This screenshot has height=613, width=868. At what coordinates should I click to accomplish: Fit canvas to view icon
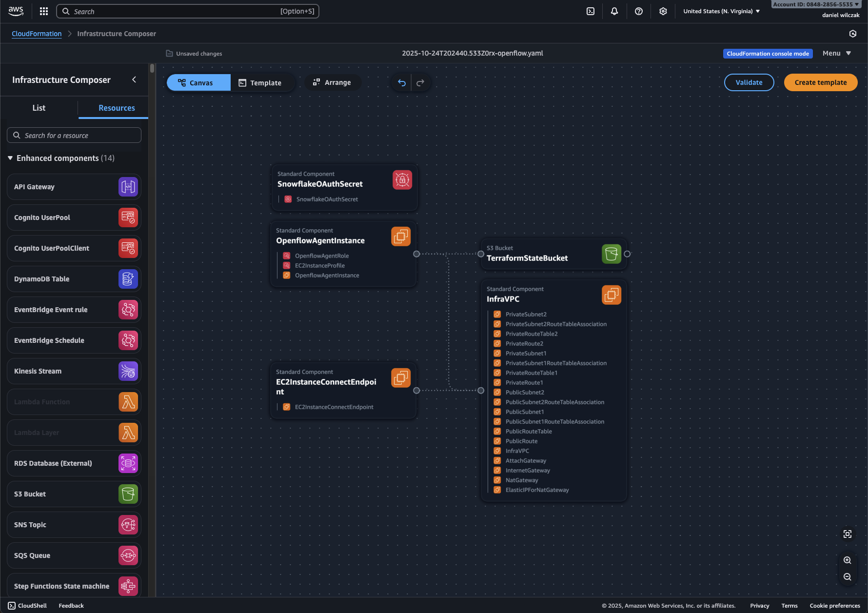click(848, 534)
